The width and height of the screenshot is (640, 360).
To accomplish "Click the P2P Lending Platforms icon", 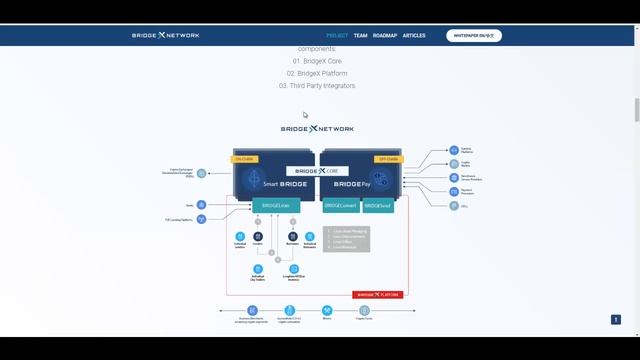I will pyautogui.click(x=201, y=219).
